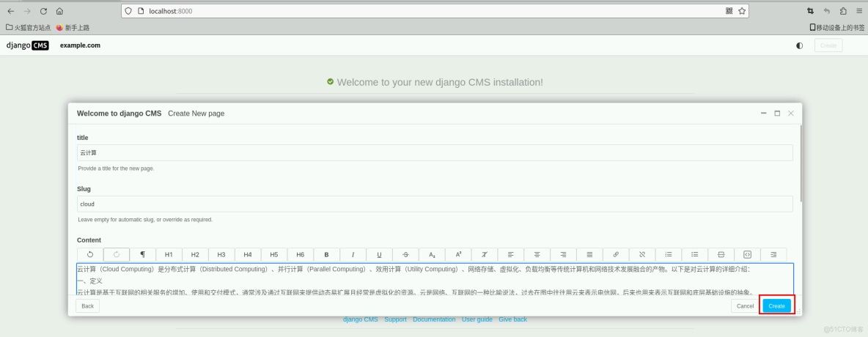Apply the H1 heading format
Viewport: 868px width, 337px height.
pos(169,254)
